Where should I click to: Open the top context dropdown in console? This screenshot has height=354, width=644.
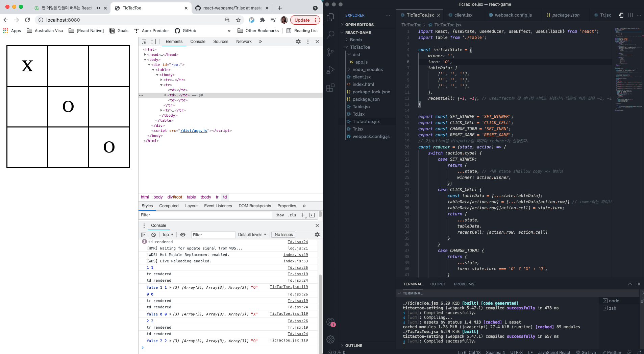click(168, 235)
